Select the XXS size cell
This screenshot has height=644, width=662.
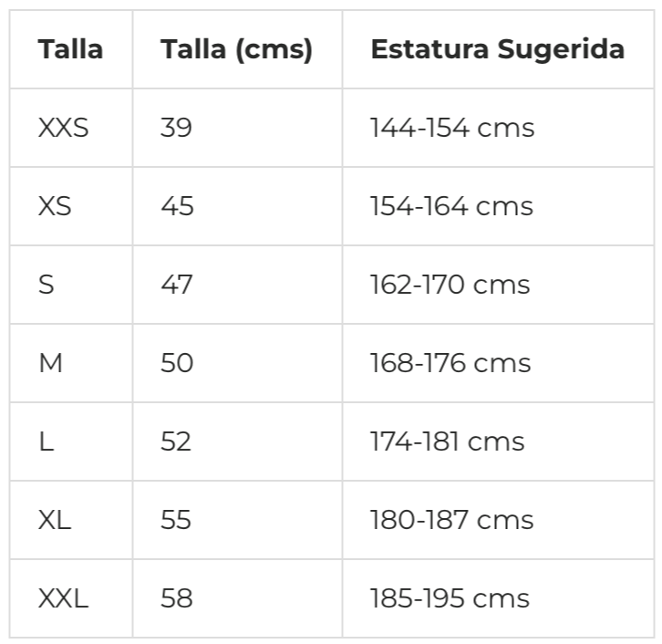pos(71,128)
